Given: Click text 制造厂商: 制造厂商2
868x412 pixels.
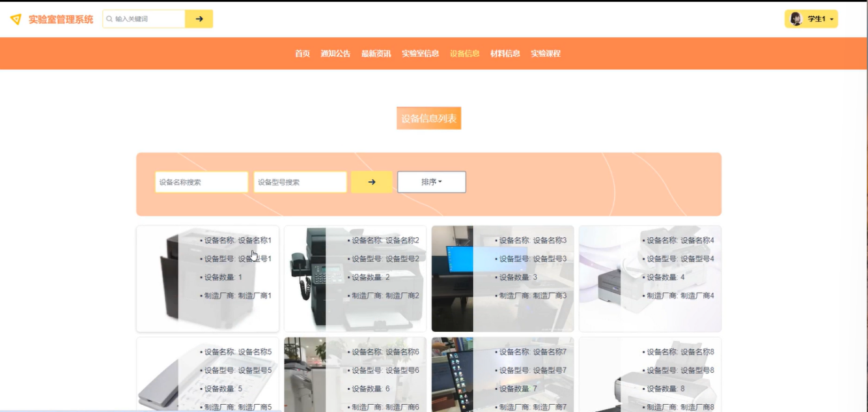Looking at the screenshot, I should pyautogui.click(x=385, y=295).
